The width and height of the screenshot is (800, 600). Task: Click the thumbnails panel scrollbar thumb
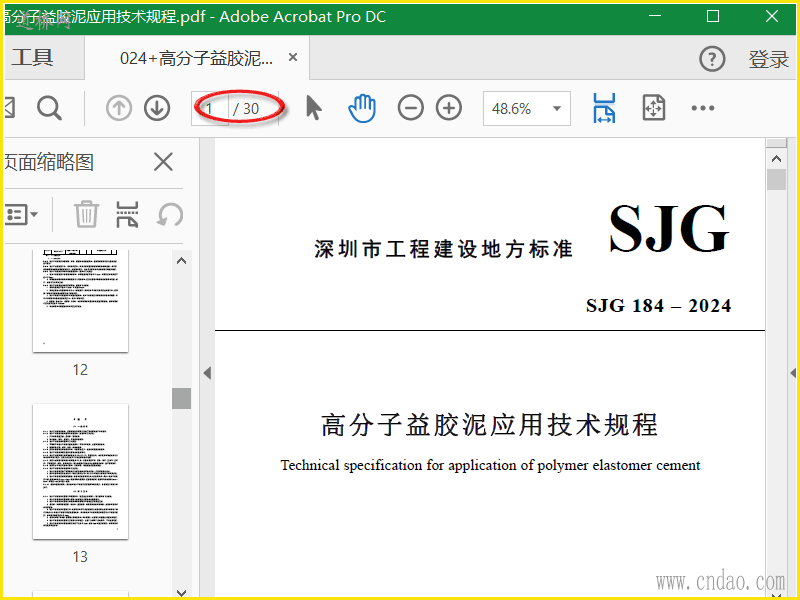coord(181,398)
